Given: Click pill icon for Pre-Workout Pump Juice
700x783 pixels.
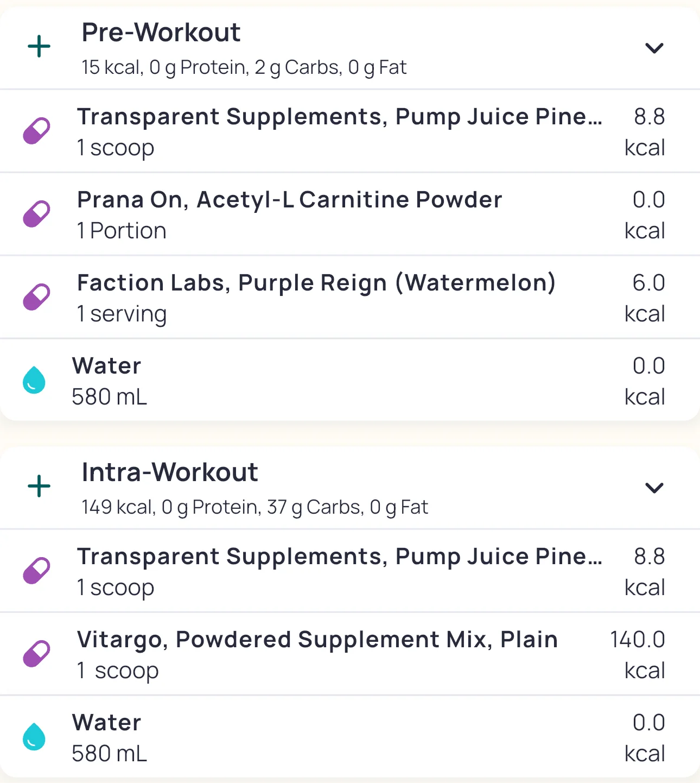Looking at the screenshot, I should (36, 131).
